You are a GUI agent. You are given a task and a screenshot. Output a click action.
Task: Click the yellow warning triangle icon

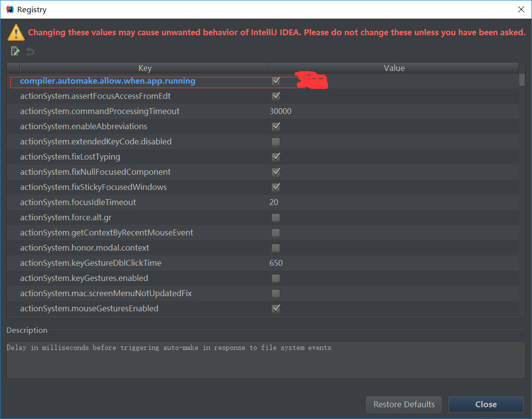[16, 33]
